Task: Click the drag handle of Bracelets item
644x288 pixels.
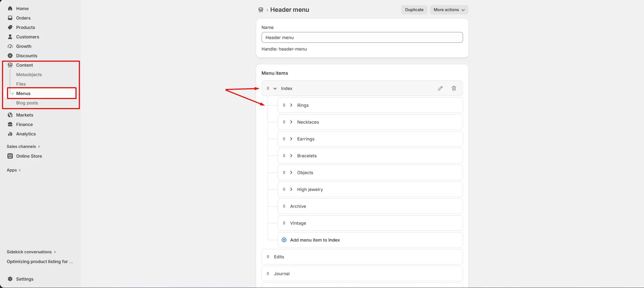Action: (x=284, y=156)
